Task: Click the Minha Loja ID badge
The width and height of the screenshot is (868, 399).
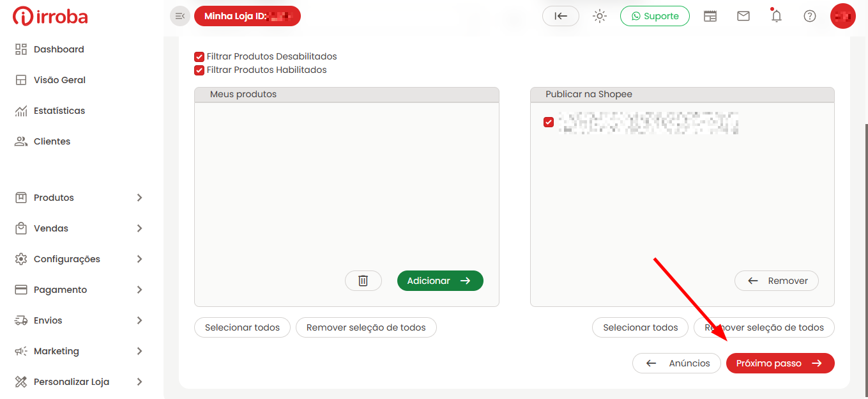Action: click(247, 16)
